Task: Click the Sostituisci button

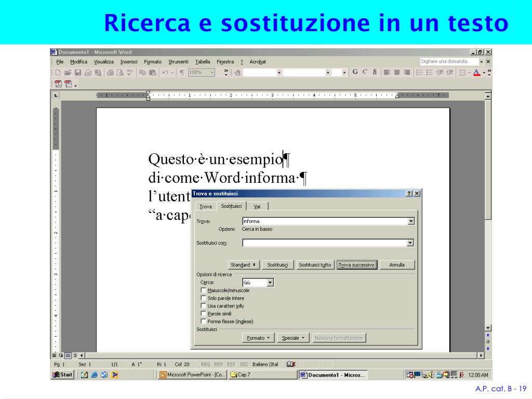Action: [x=277, y=265]
